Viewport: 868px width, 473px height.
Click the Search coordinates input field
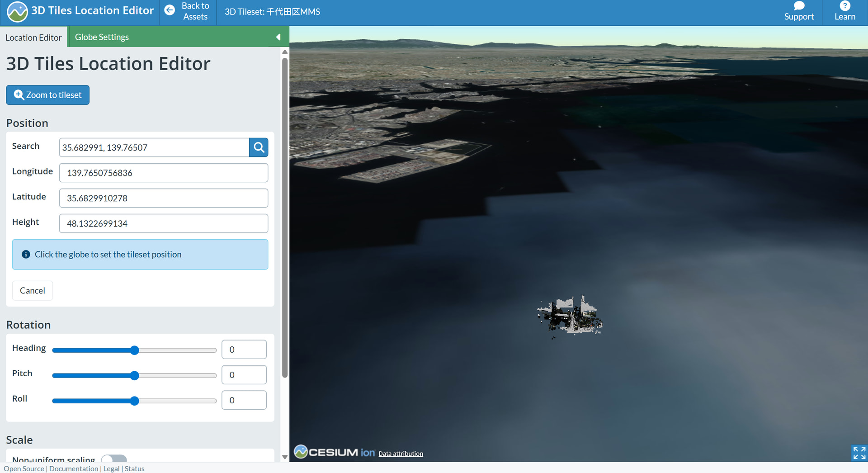point(154,147)
